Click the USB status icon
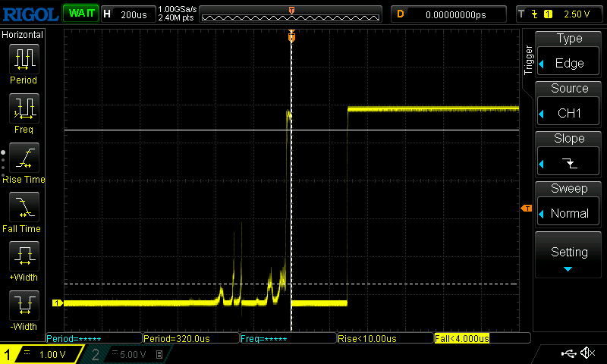607x364 pixels. click(568, 353)
